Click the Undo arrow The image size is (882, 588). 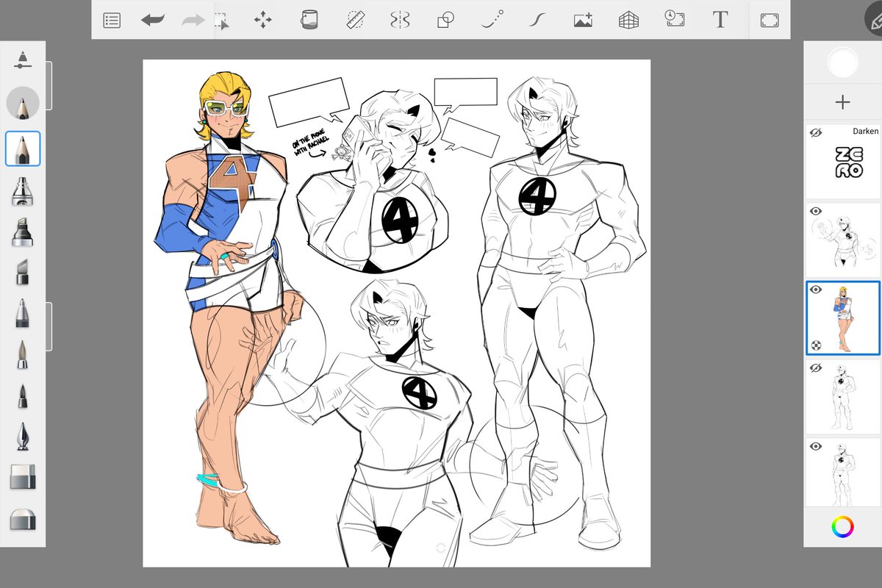tap(153, 21)
